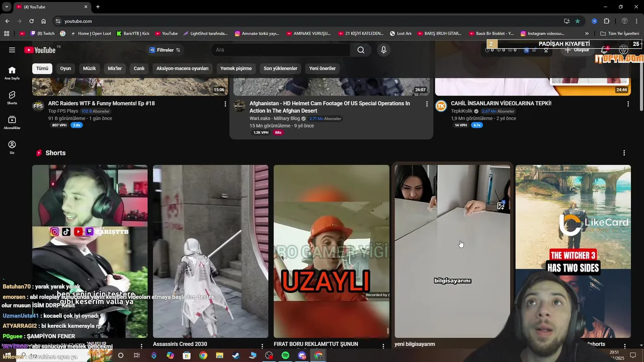Open a new browser tab
This screenshot has height=362, width=644.
pyautogui.click(x=98, y=7)
